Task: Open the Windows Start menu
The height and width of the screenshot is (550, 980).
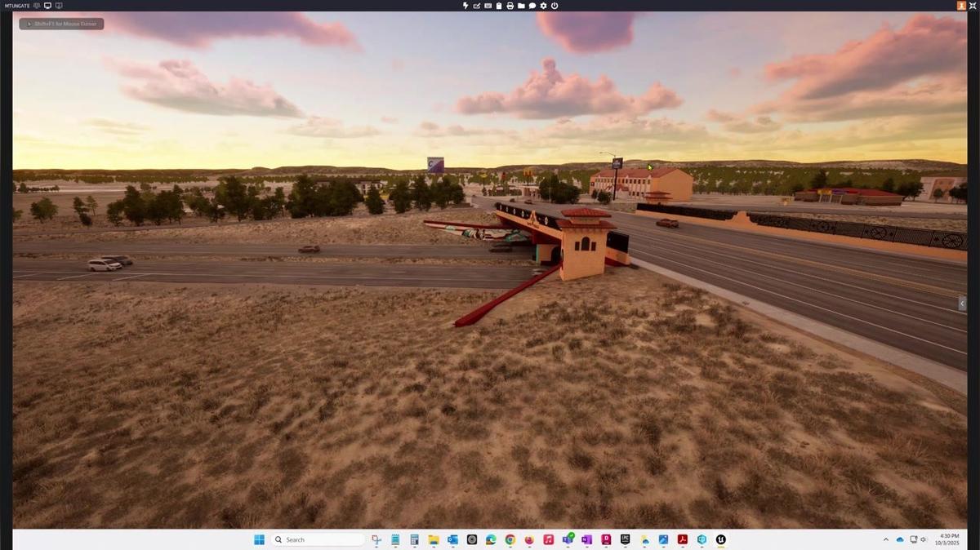Action: [x=259, y=539]
